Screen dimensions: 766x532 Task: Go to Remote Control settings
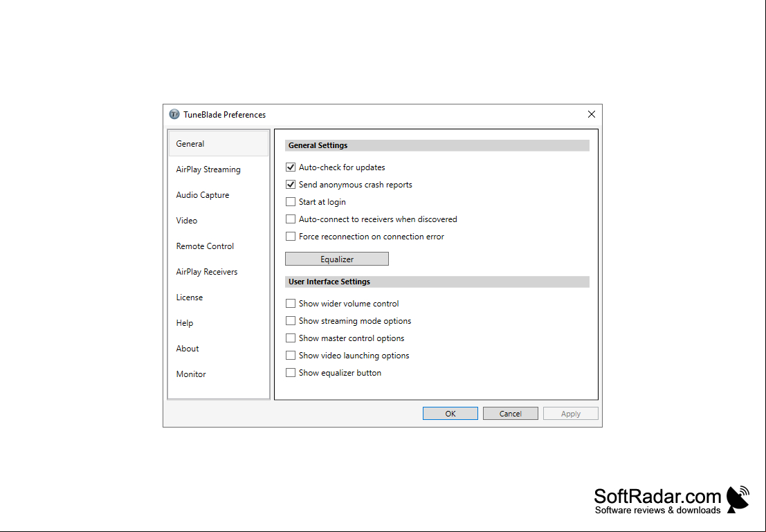(219, 246)
